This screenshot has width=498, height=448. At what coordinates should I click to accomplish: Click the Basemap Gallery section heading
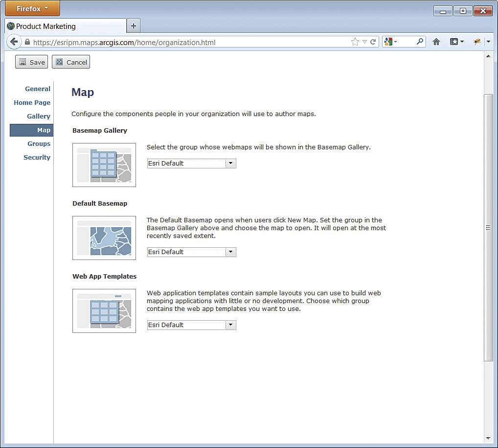(100, 130)
